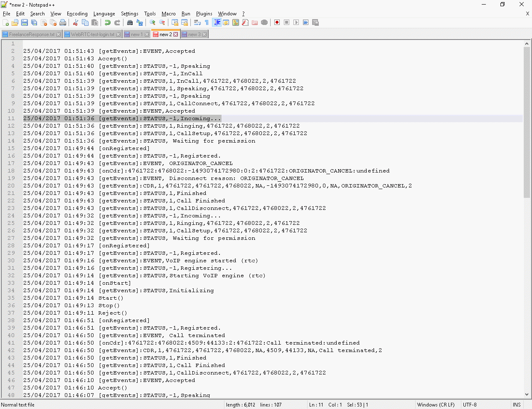Open the Edit menu
This screenshot has height=409, width=532.
coord(20,14)
